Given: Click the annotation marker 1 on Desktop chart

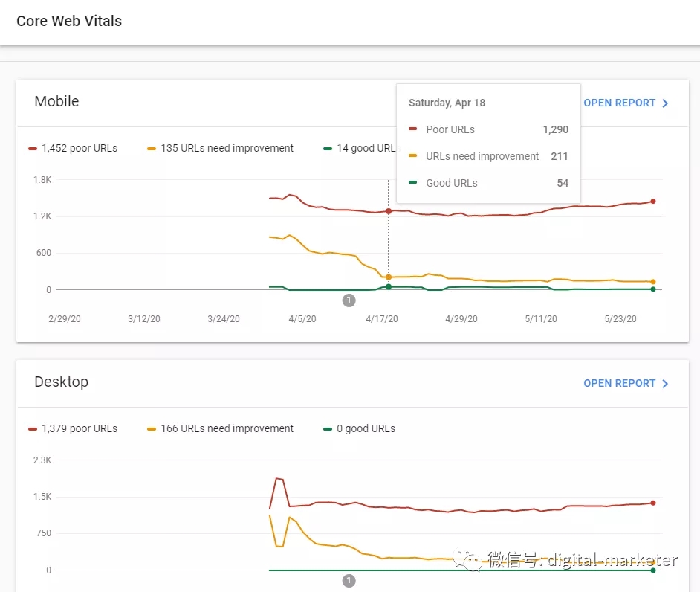Looking at the screenshot, I should (x=349, y=581).
